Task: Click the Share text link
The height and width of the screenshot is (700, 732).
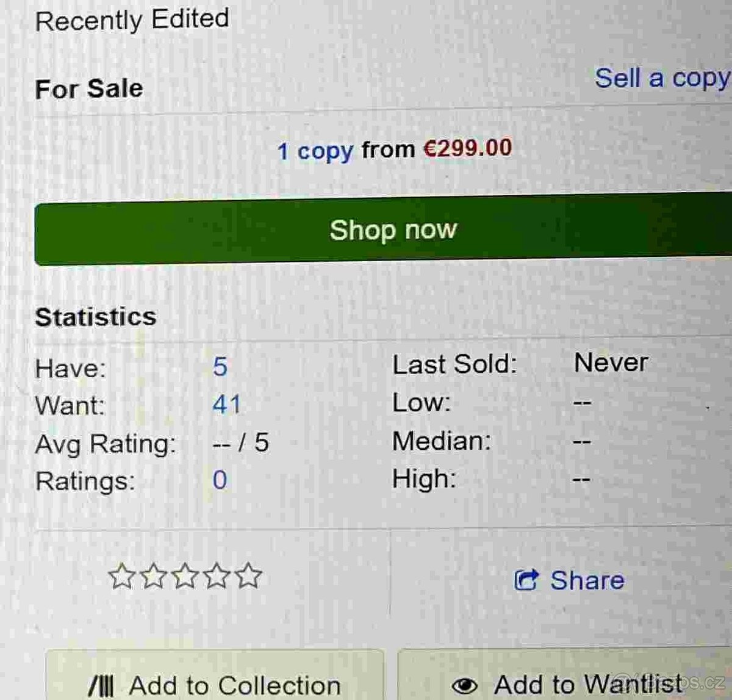Action: pyautogui.click(x=587, y=580)
